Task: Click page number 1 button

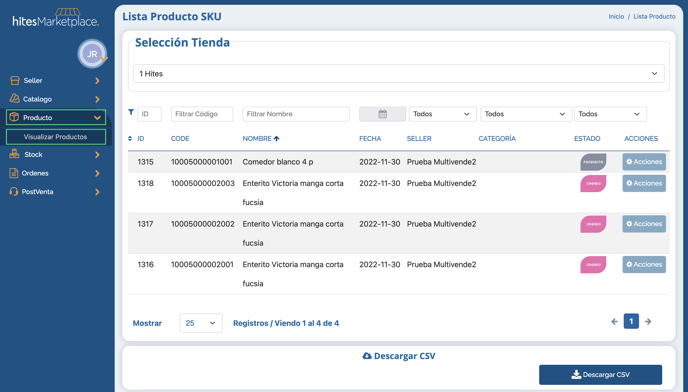Action: (631, 321)
